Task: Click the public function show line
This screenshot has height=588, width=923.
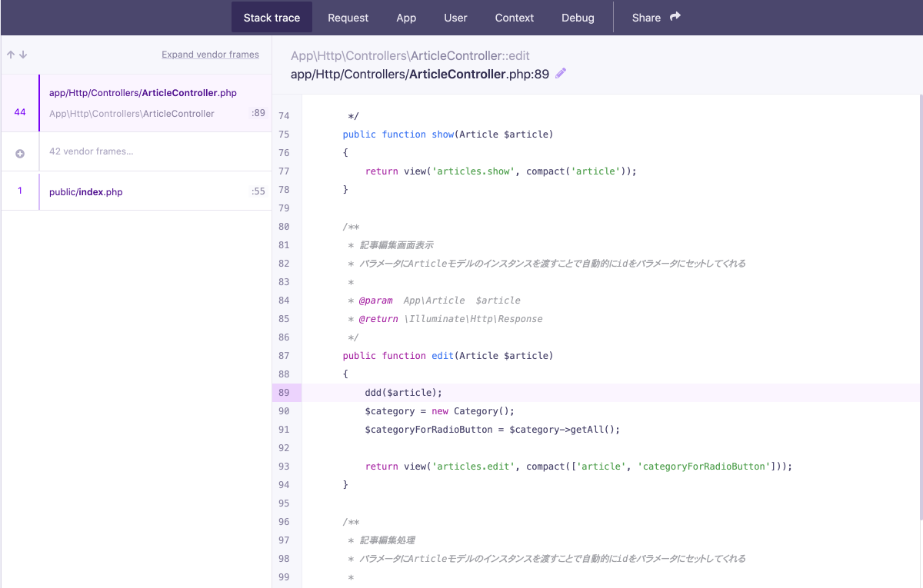Action: click(x=448, y=135)
